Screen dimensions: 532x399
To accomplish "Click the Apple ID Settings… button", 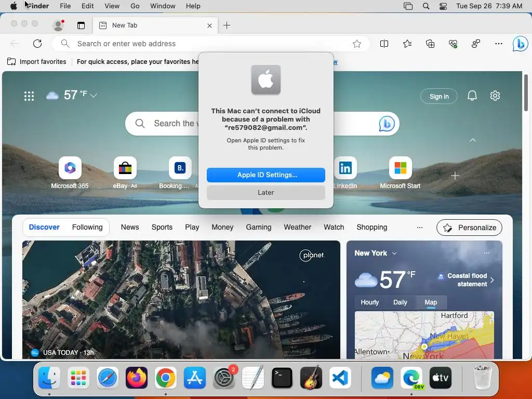I will pos(266,175).
